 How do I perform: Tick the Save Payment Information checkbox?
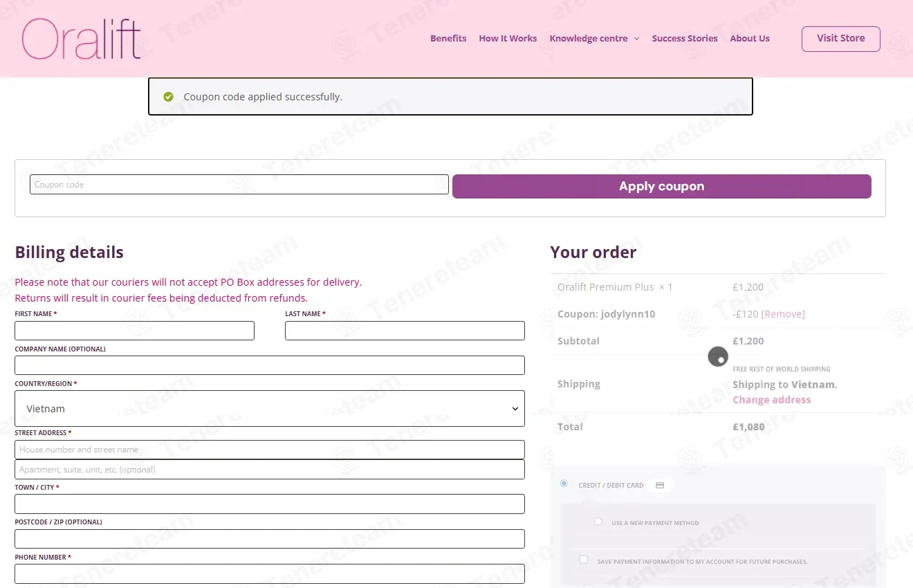584,560
